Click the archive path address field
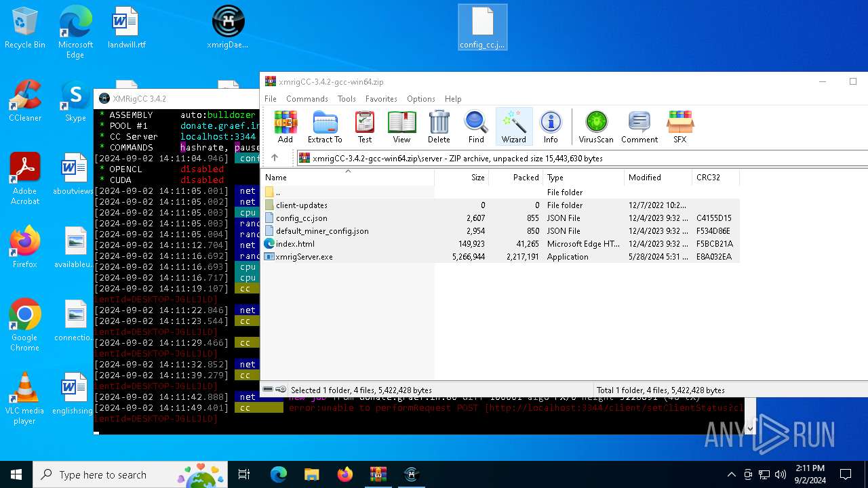This screenshot has height=488, width=868. click(583, 158)
